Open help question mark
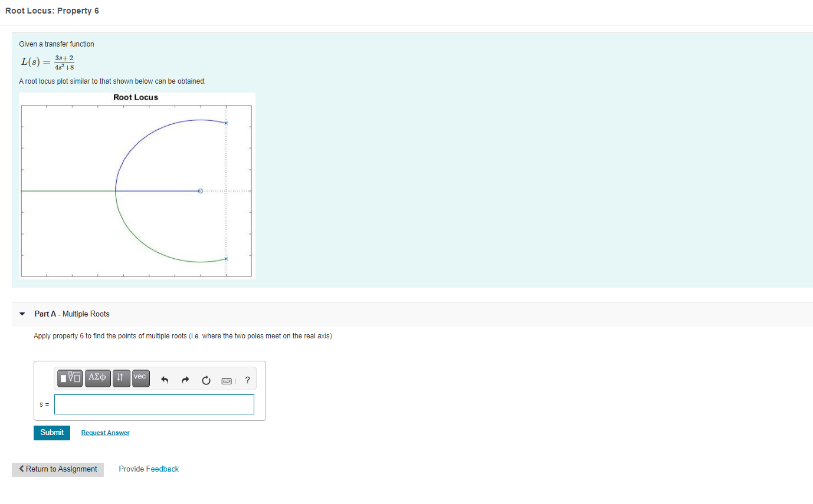The width and height of the screenshot is (813, 504). point(247,380)
